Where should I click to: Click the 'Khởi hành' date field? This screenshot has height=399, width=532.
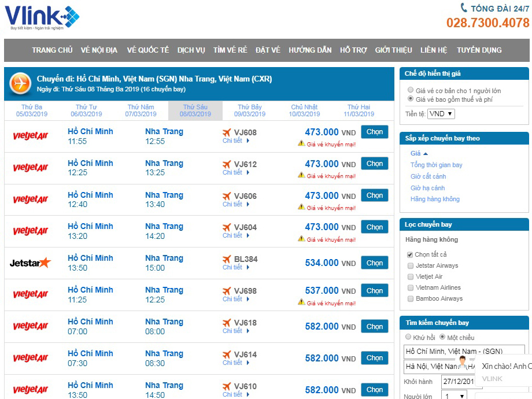[x=458, y=381]
